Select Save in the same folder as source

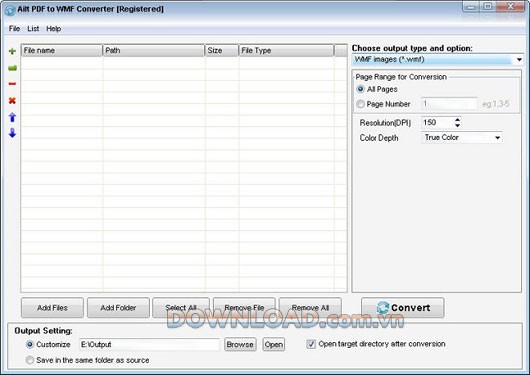pos(30,360)
